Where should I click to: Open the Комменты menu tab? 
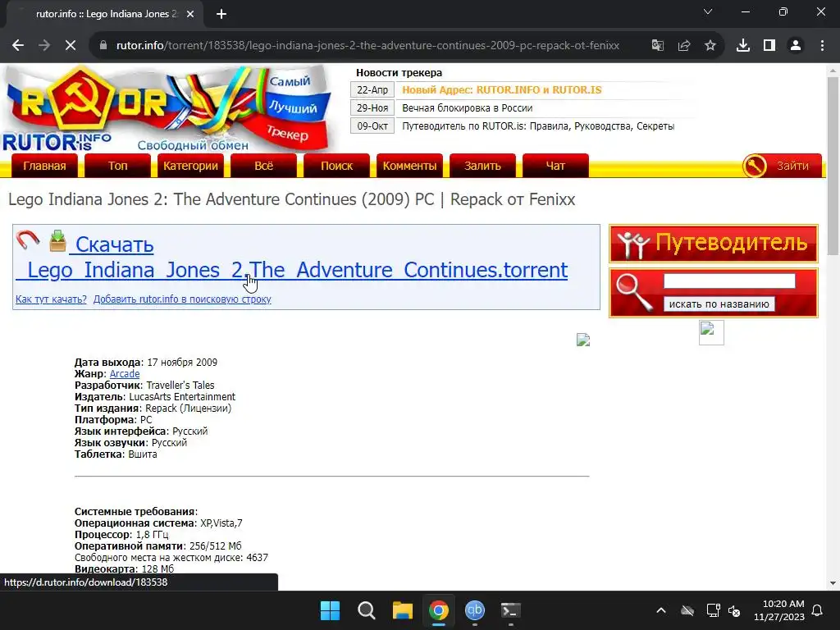click(x=410, y=166)
